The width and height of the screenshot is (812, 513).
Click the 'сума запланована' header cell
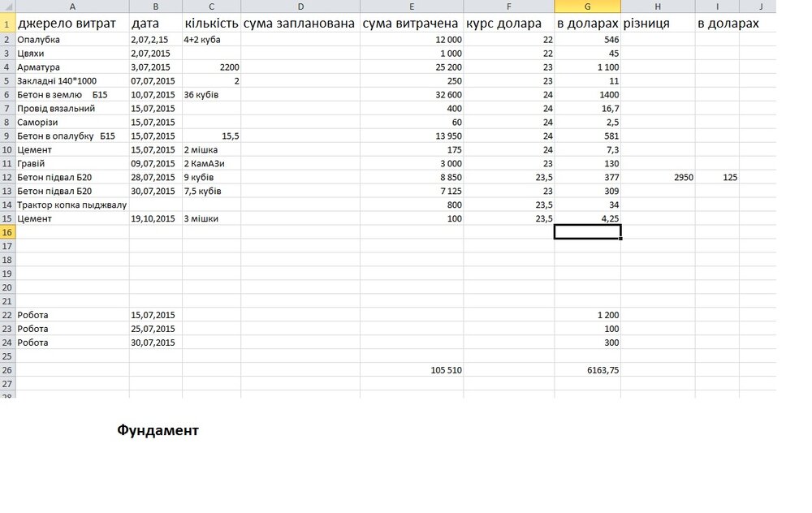click(300, 24)
